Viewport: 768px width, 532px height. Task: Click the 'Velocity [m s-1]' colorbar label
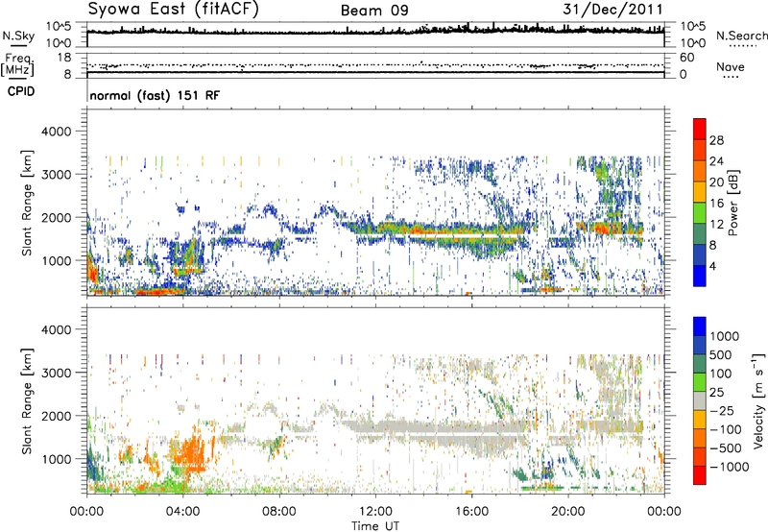[758, 400]
